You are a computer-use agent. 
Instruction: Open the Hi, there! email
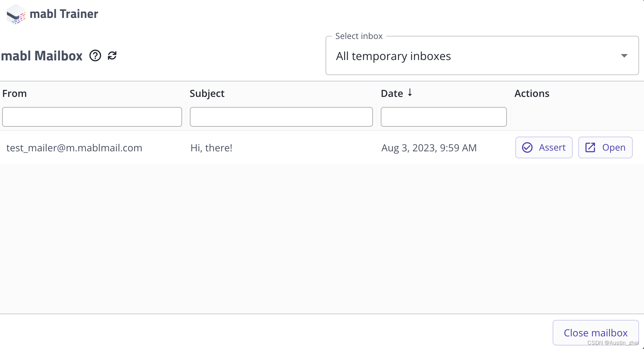[605, 147]
